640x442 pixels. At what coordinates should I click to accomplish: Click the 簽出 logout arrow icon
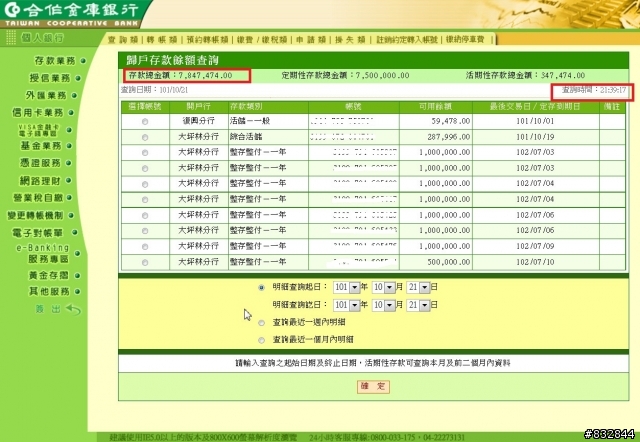click(x=73, y=309)
